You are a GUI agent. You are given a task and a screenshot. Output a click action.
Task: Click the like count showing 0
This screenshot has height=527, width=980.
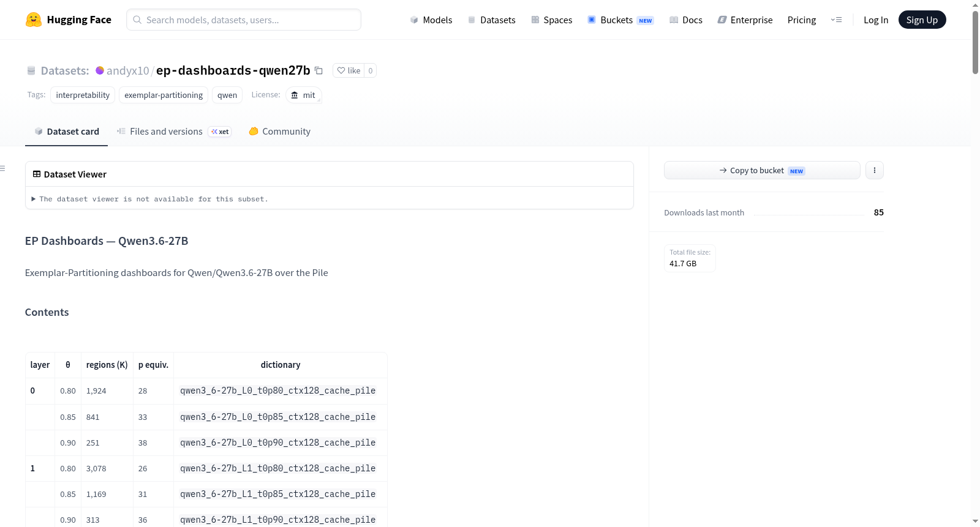(371, 70)
